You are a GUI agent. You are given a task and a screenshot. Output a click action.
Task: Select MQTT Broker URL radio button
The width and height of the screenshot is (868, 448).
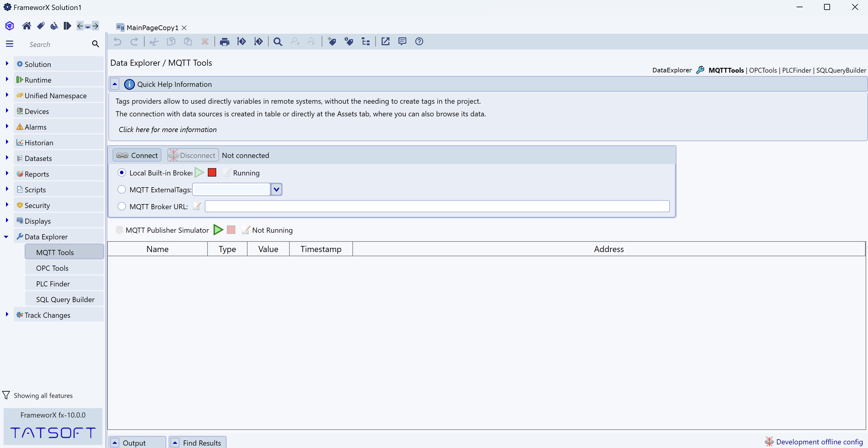pyautogui.click(x=122, y=207)
